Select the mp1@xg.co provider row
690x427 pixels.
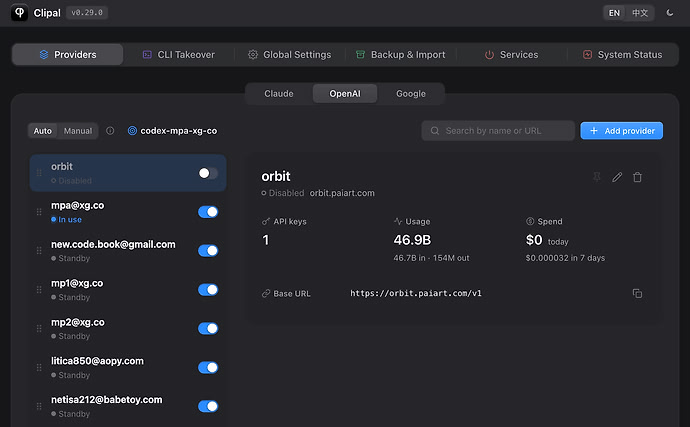click(128, 290)
